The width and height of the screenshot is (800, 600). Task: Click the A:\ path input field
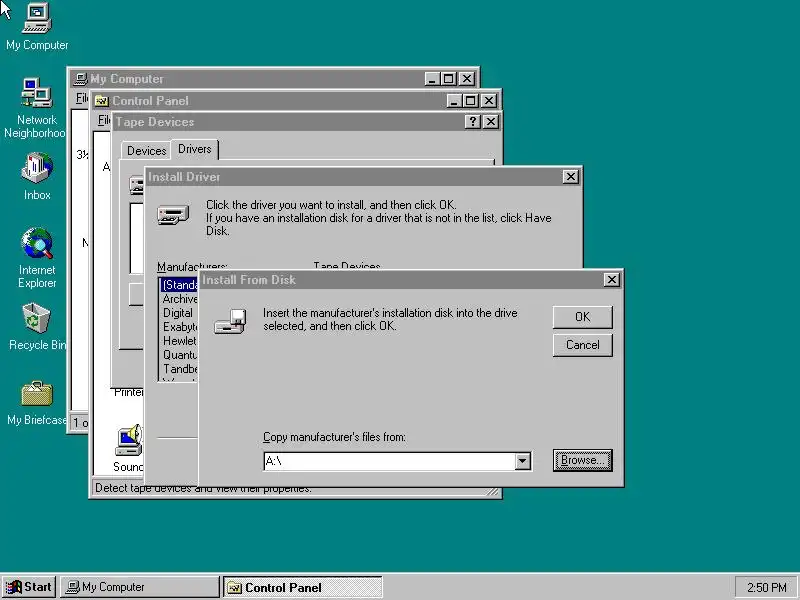click(x=389, y=461)
